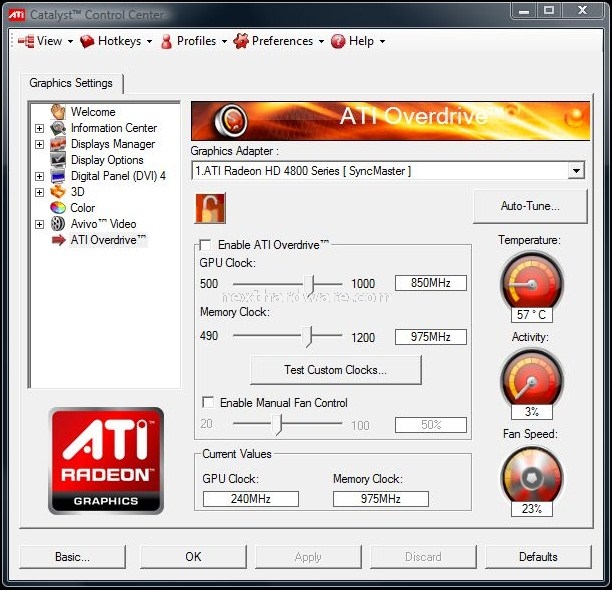Click the ATI Radeon Graphics logo
Screen dimensions: 612x590
click(x=106, y=460)
